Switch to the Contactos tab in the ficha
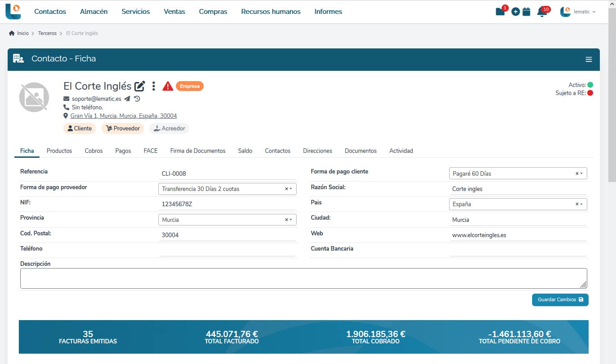The width and height of the screenshot is (616, 364). (278, 151)
